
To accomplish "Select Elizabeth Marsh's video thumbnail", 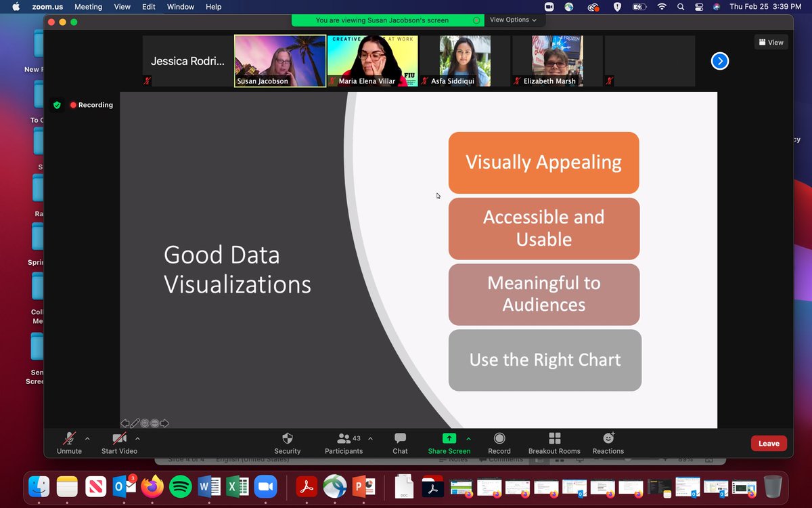I will [x=557, y=61].
